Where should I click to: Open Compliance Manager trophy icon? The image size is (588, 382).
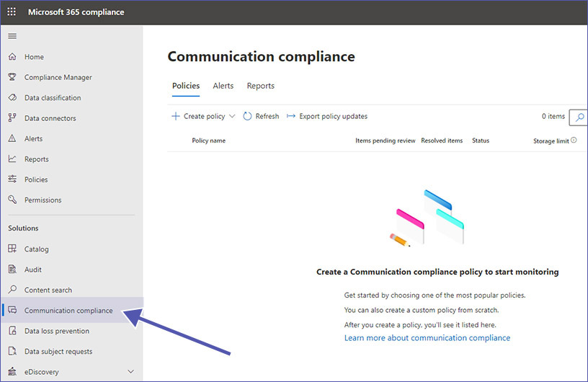tap(12, 77)
